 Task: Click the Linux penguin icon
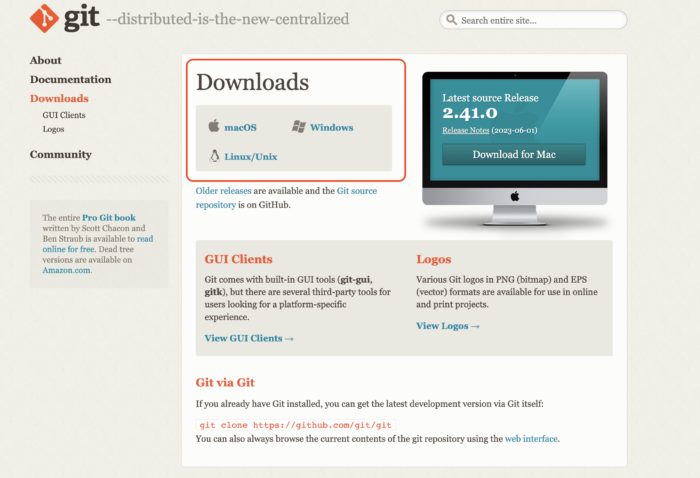pos(213,156)
